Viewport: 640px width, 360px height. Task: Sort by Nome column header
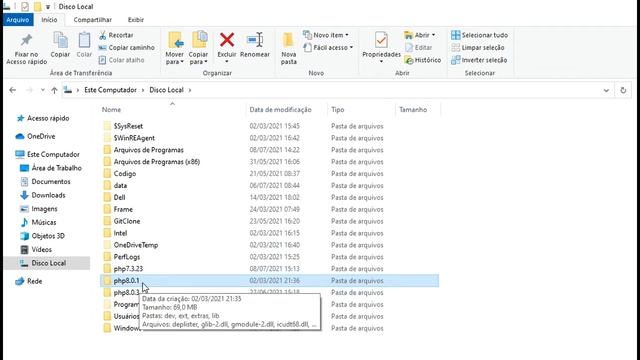[111, 109]
